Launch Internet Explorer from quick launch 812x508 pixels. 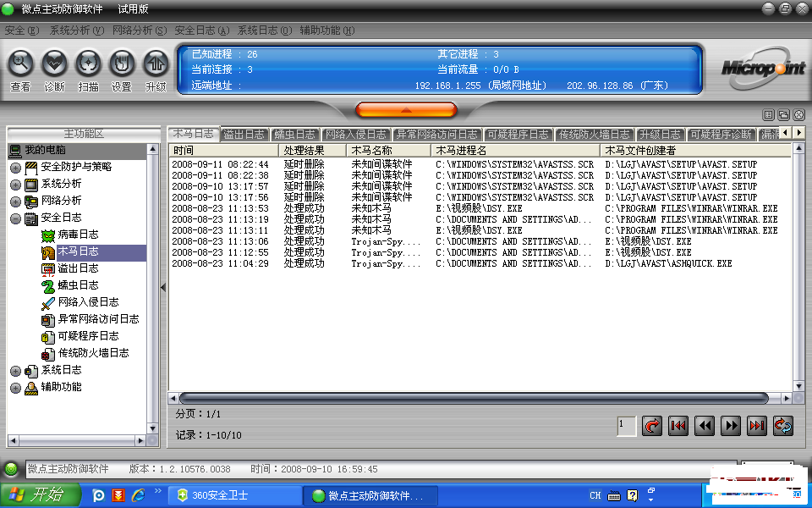138,495
